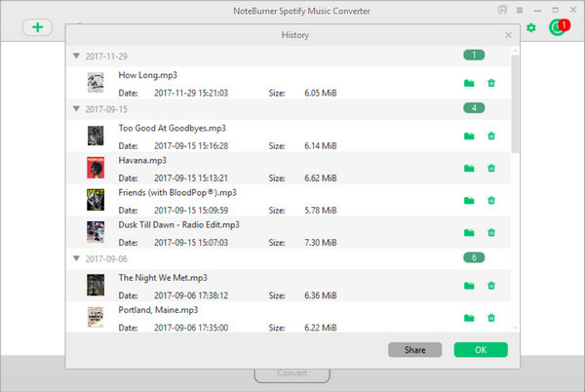
Task: Open folder for Too Good At Goodbyes.mp3
Action: 469,137
